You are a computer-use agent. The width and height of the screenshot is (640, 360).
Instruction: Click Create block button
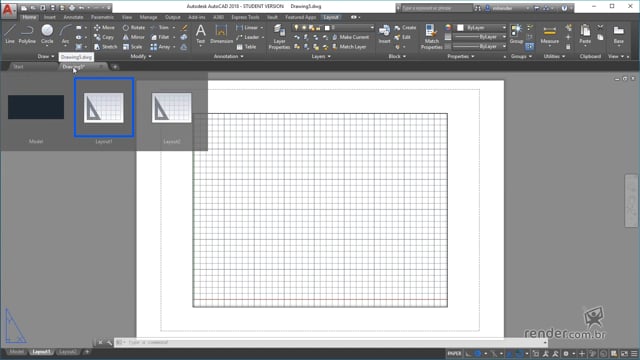coord(405,27)
